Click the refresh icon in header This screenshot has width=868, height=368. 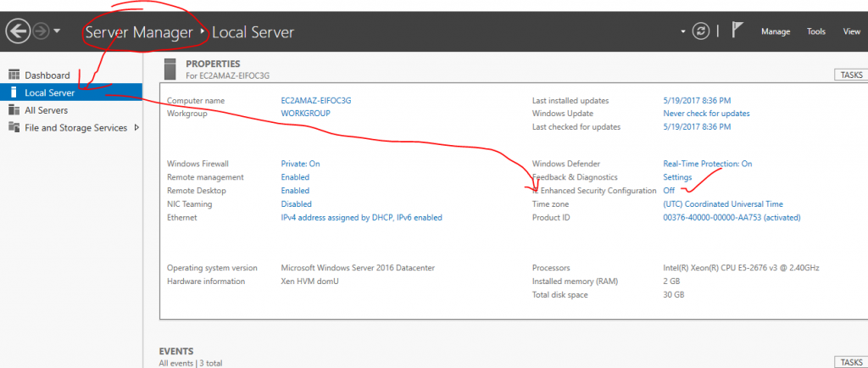tap(700, 31)
